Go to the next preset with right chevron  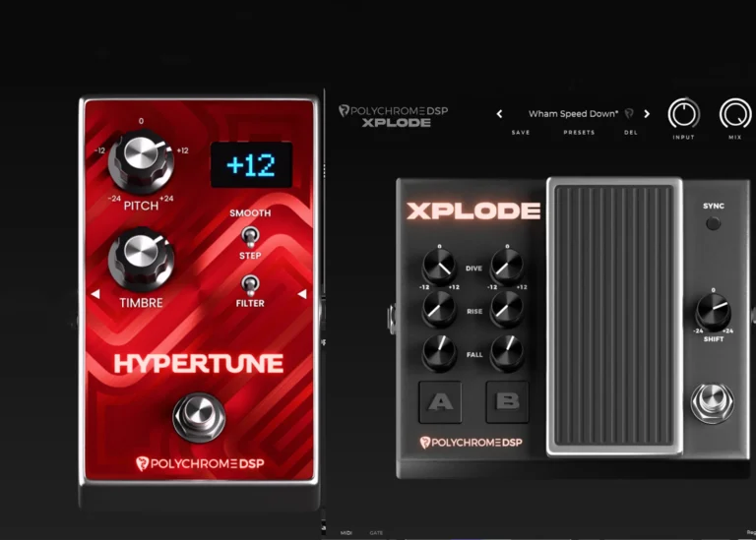click(647, 114)
